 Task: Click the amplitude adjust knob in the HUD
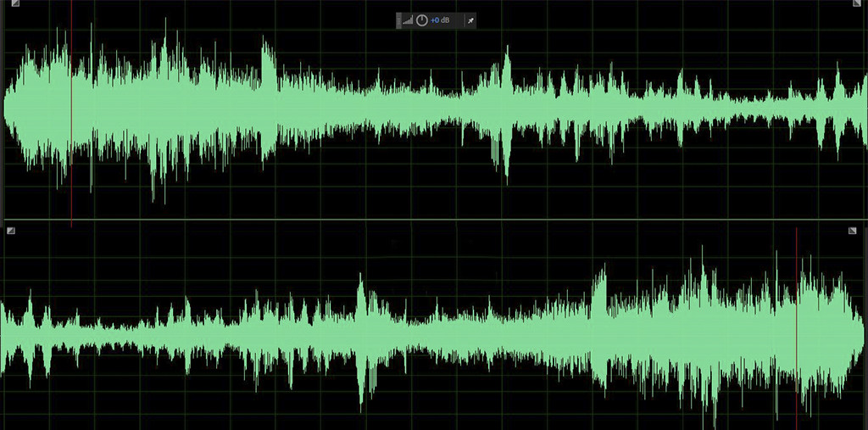[x=422, y=20]
